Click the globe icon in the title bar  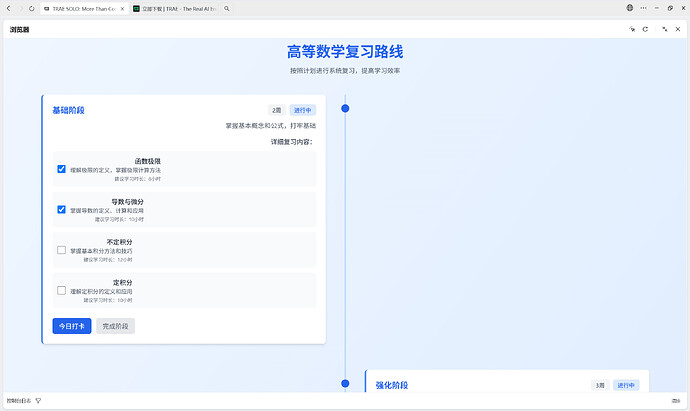[630, 8]
